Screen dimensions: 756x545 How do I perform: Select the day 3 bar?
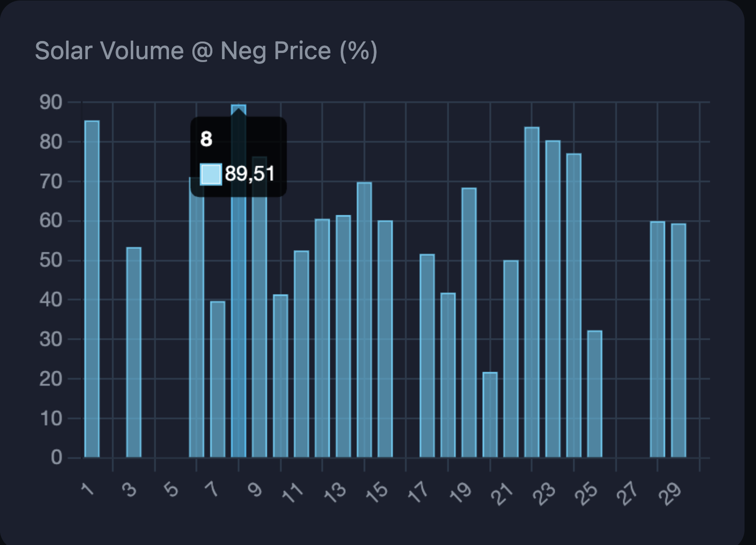pos(134,352)
